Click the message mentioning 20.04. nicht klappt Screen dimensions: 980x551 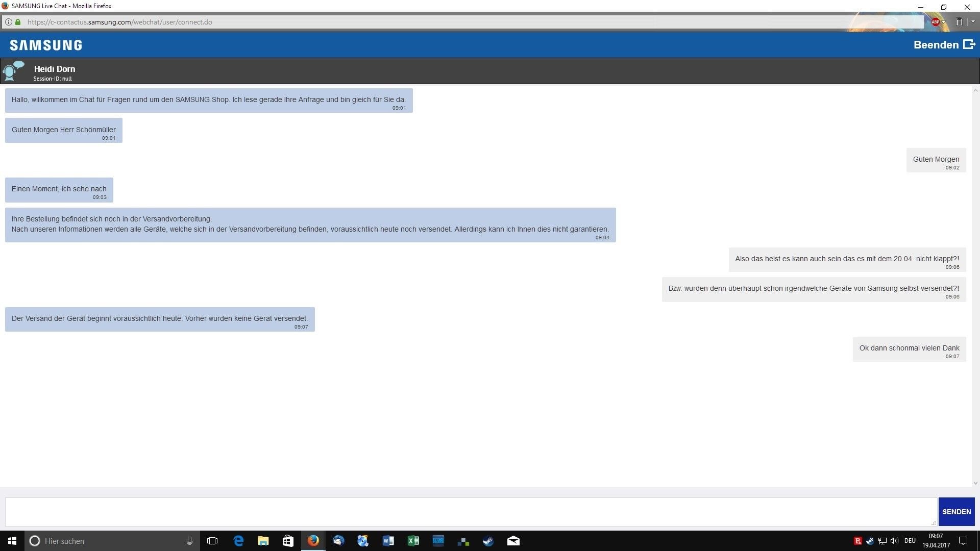coord(847,260)
